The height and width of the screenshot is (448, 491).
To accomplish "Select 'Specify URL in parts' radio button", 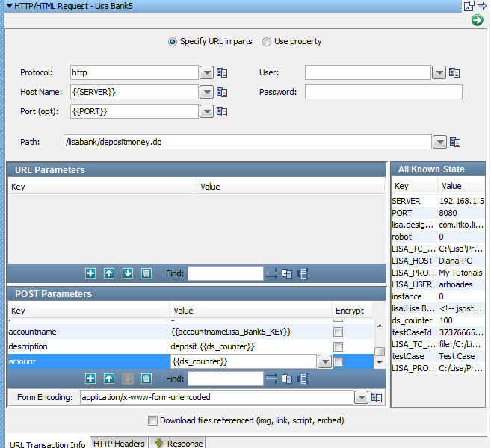I will [x=173, y=42].
